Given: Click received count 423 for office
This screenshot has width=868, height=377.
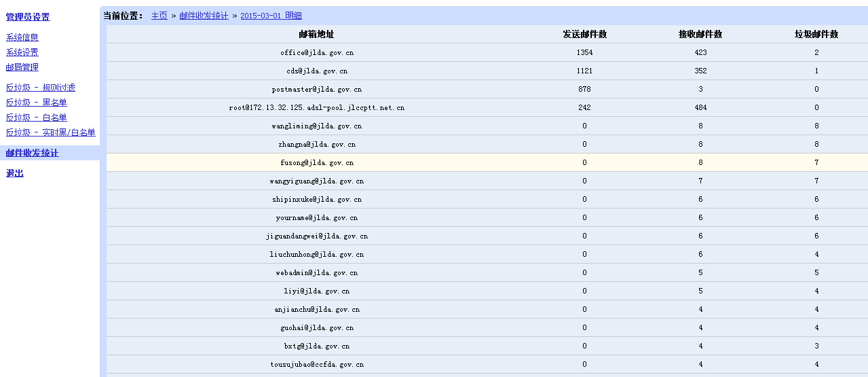Looking at the screenshot, I should 700,53.
